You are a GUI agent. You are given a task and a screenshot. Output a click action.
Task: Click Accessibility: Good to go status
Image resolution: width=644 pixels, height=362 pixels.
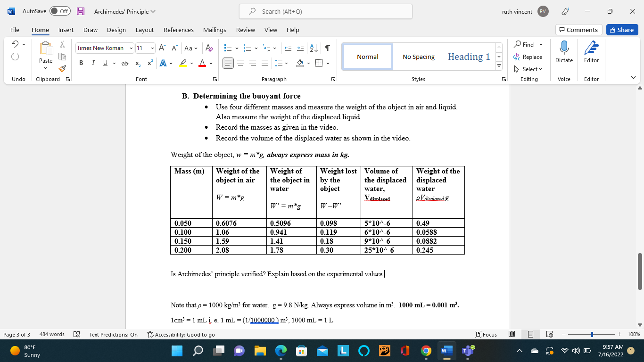[x=181, y=334]
